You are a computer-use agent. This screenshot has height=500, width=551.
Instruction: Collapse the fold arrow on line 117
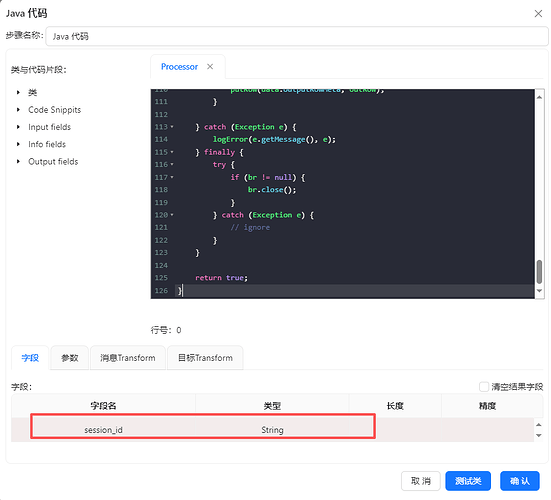[x=172, y=177]
